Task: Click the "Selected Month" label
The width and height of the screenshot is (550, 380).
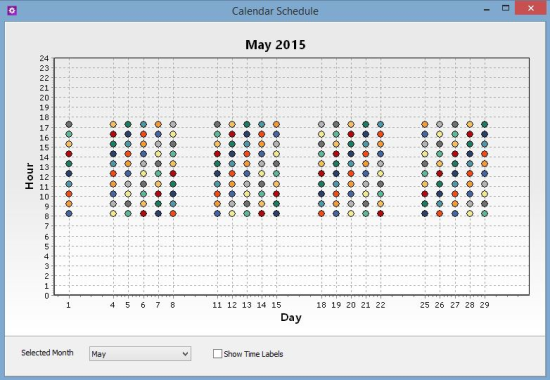Action: 47,353
